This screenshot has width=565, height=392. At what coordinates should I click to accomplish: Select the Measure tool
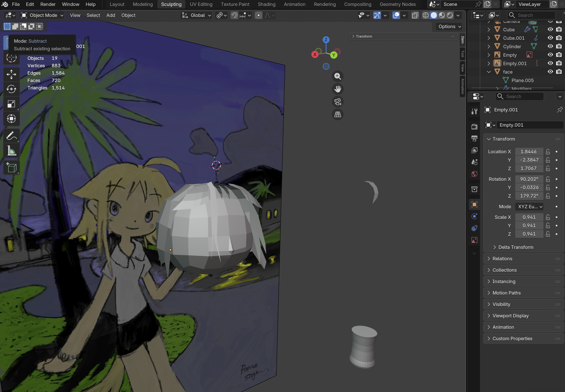(11, 151)
